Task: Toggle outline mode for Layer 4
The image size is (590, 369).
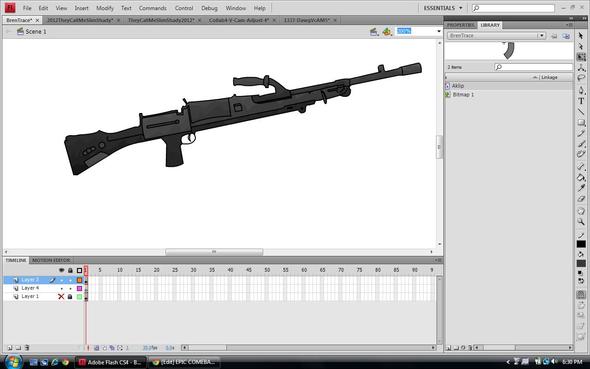Action: tap(79, 289)
